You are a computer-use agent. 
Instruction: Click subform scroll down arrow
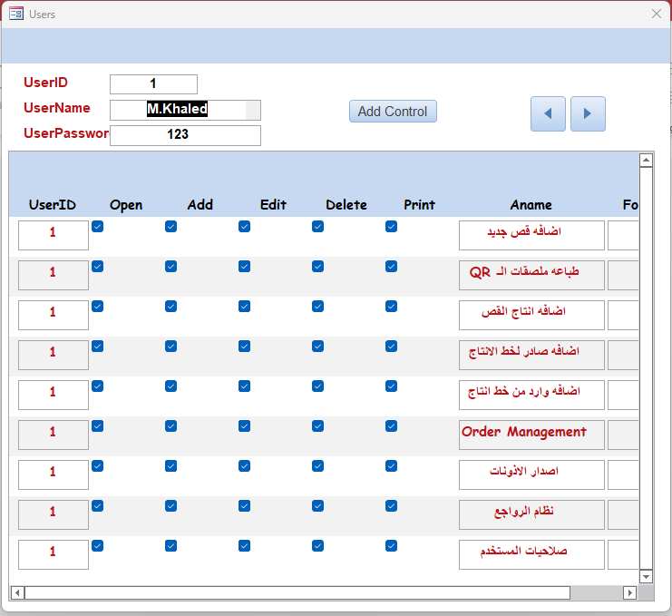click(x=646, y=577)
